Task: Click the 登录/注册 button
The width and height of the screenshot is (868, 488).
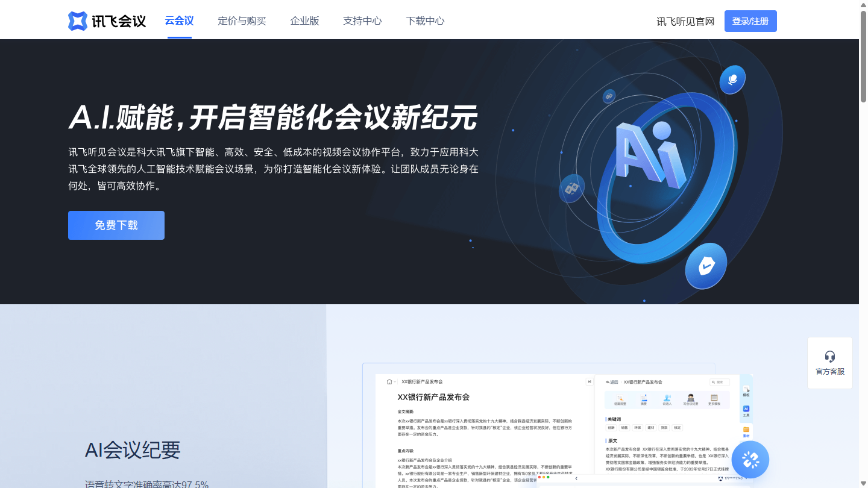Action: coord(750,21)
